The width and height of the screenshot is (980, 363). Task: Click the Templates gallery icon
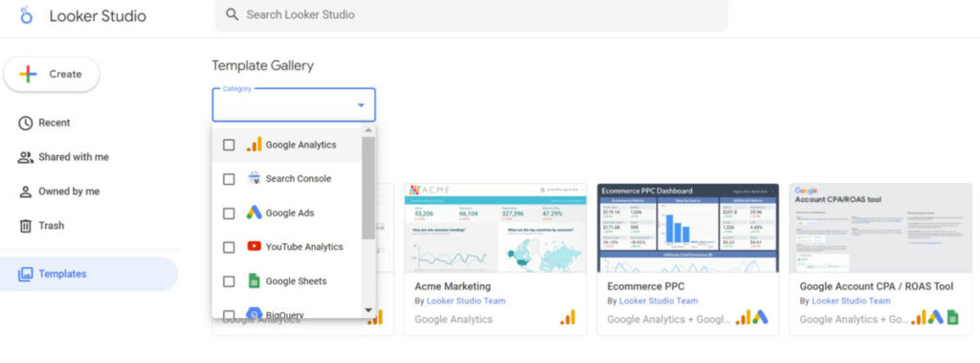pos(25,274)
